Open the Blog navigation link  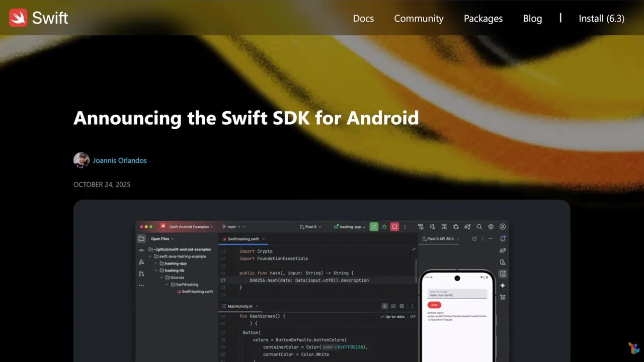532,19
